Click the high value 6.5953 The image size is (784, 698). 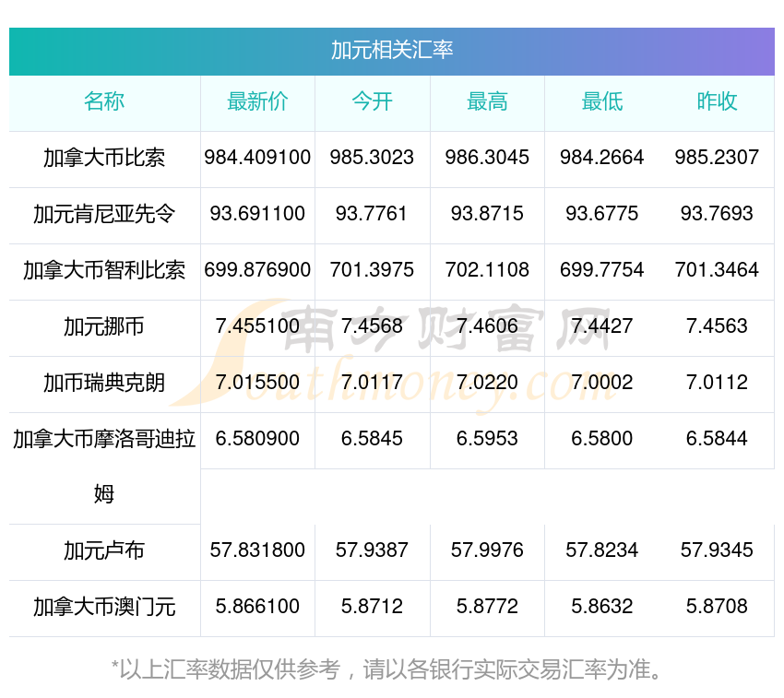(487, 439)
